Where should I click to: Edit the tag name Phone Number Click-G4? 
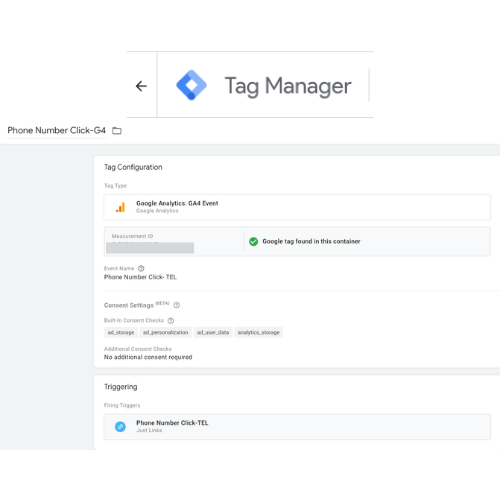(57, 130)
